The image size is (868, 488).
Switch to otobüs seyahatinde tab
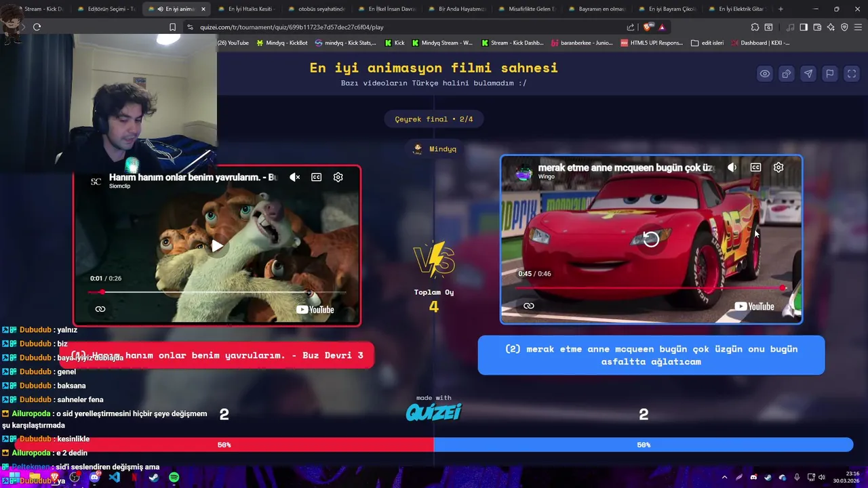point(316,9)
